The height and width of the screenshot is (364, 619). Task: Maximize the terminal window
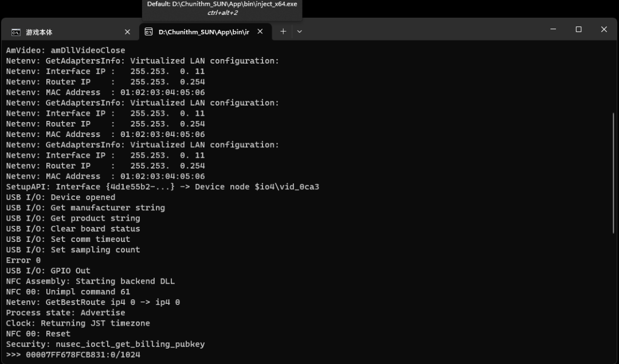(578, 29)
